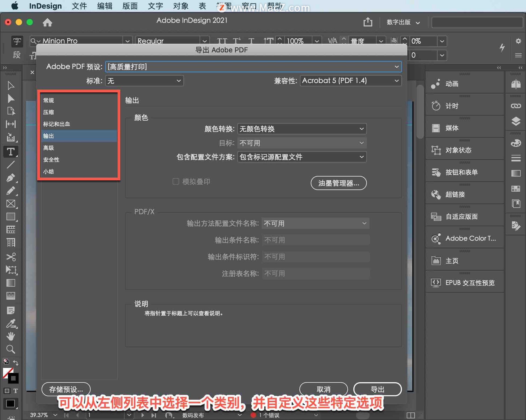Screen dimensions: 526x420
Task: Select 高级 category in list
Action: coord(79,148)
